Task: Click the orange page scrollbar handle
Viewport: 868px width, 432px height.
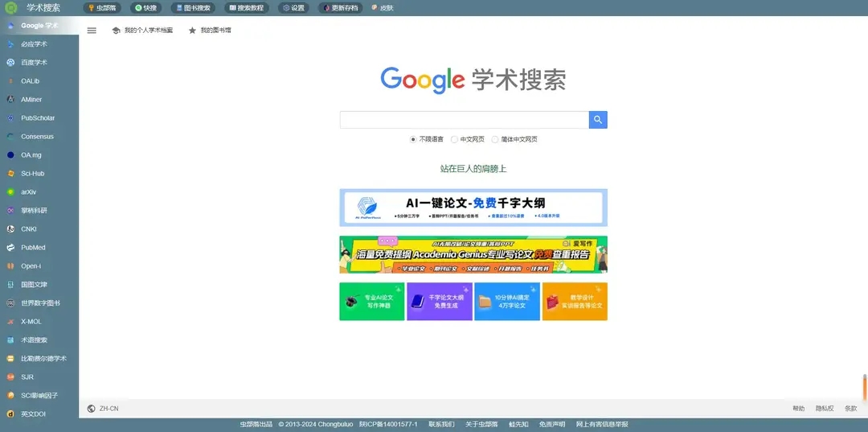Action: pos(865,386)
